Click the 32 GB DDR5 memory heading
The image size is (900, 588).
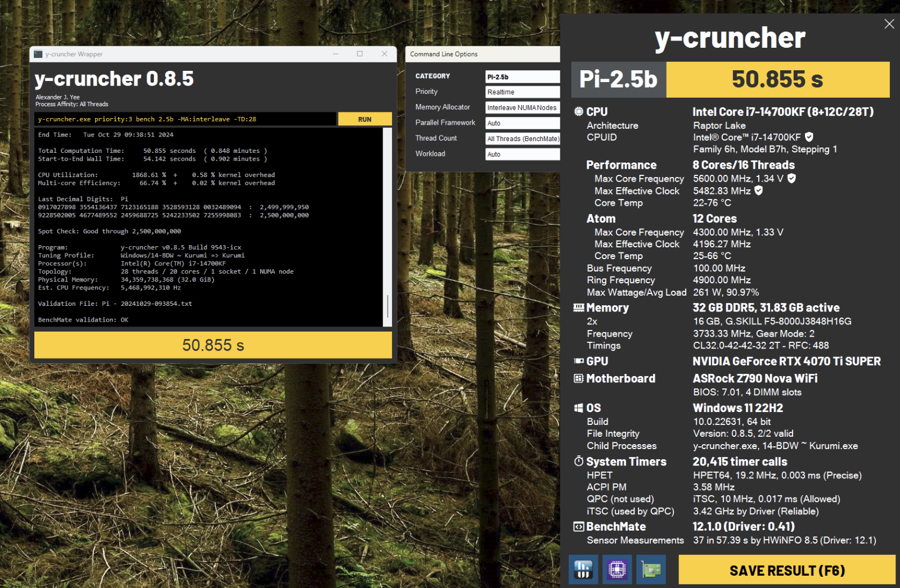click(766, 307)
